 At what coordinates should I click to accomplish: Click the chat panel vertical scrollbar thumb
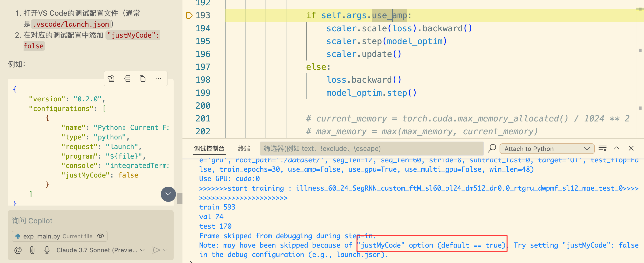(x=179, y=198)
